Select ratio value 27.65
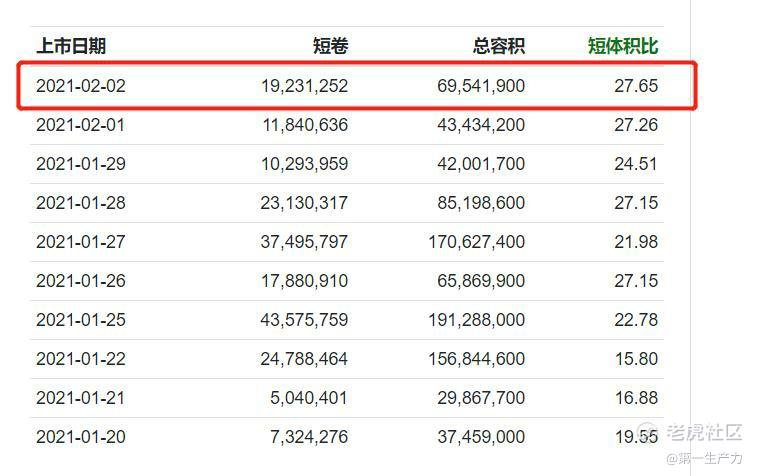The height and width of the screenshot is (476, 757). coord(636,86)
